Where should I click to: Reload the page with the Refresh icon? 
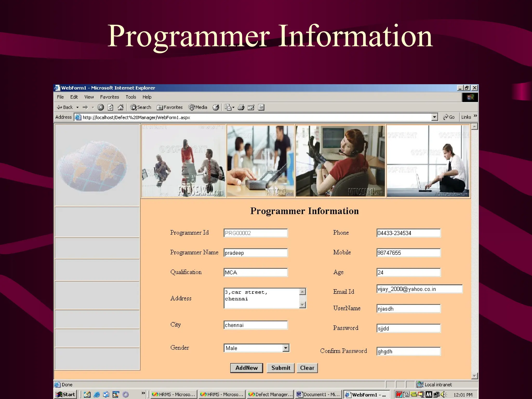pyautogui.click(x=110, y=107)
